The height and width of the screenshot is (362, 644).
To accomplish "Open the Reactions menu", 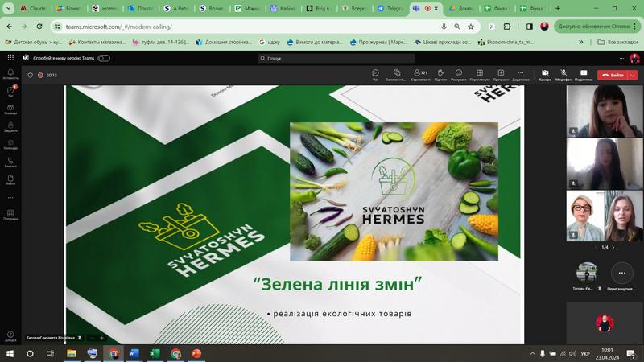I will (x=458, y=75).
